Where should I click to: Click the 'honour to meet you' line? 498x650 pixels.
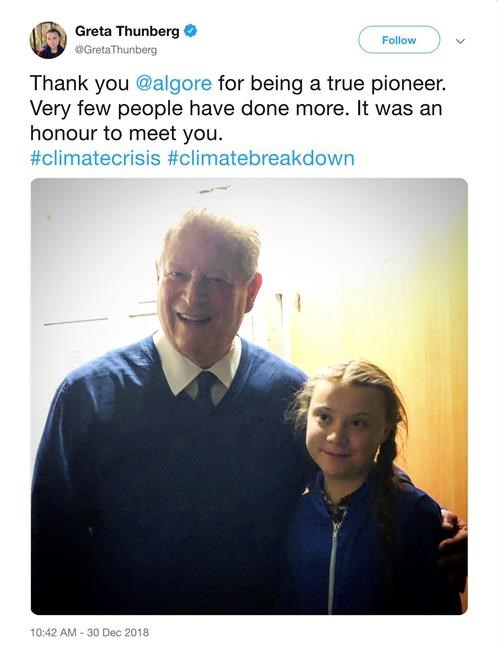pyautogui.click(x=126, y=133)
